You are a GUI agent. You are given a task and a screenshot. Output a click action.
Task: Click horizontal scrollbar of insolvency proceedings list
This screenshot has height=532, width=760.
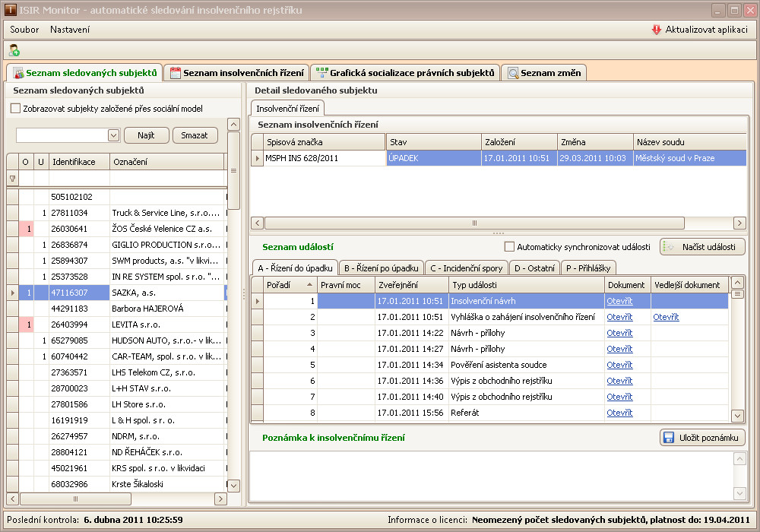[x=474, y=223]
